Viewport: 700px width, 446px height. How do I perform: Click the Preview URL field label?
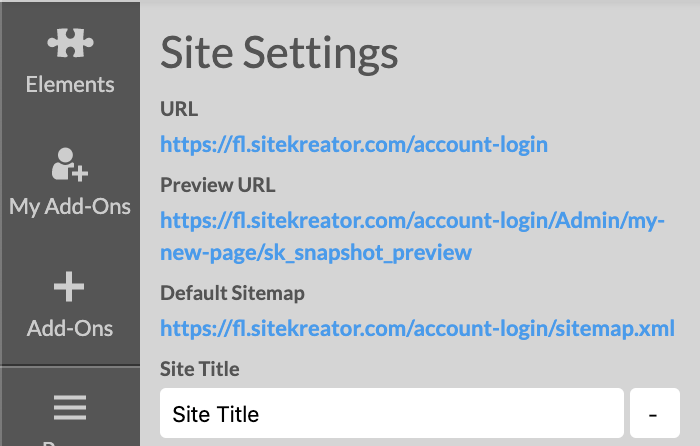pyautogui.click(x=218, y=185)
